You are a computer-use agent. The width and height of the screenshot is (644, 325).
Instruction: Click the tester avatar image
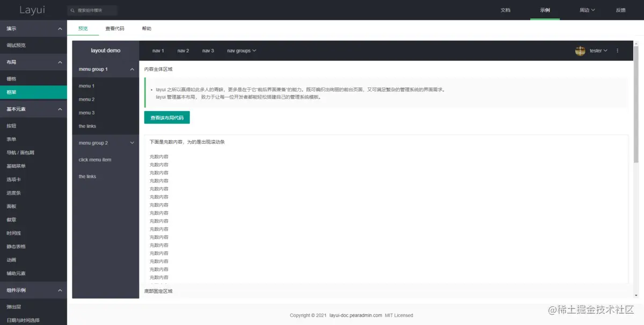pyautogui.click(x=580, y=50)
